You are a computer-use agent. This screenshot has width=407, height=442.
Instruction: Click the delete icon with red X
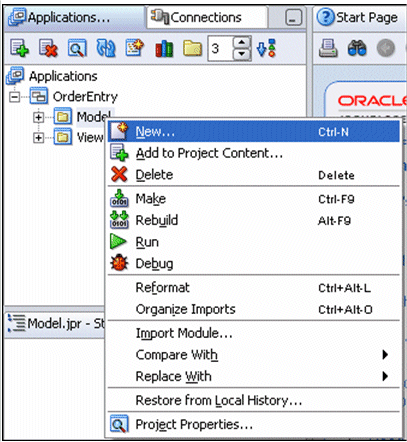coord(48,49)
